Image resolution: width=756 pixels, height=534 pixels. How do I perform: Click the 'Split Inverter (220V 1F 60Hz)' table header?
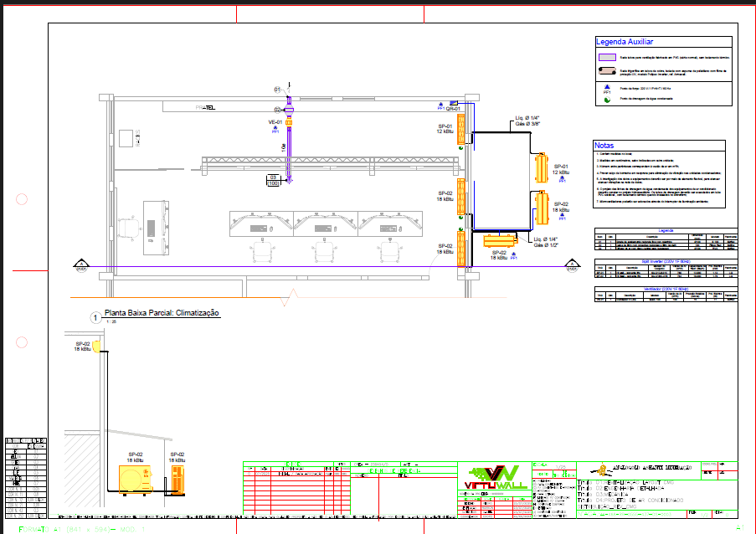pos(666,262)
